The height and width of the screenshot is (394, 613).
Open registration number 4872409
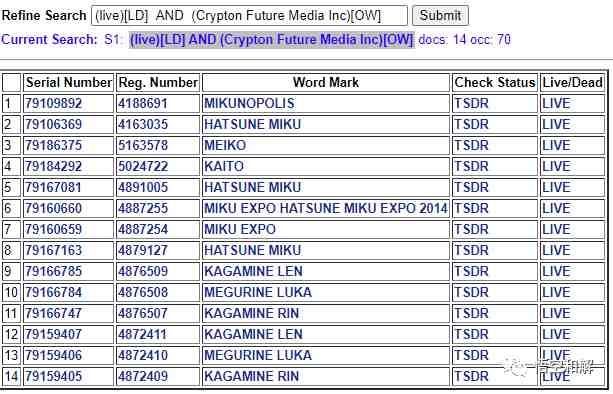pyautogui.click(x=143, y=376)
